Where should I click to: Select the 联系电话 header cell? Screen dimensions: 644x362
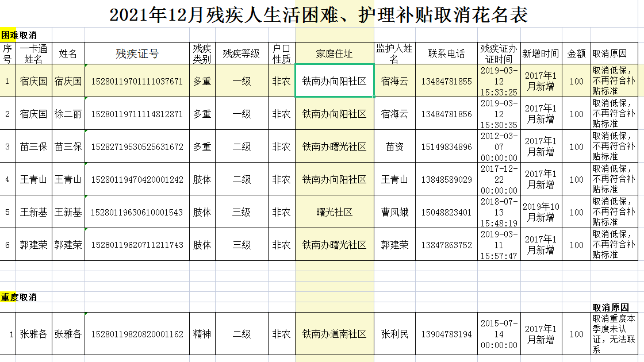tap(446, 53)
